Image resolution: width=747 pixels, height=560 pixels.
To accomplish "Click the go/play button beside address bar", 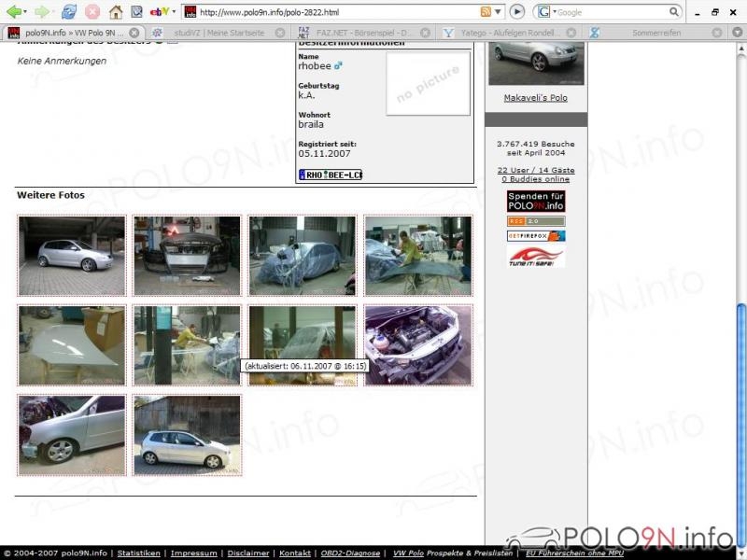I will 517,11.
